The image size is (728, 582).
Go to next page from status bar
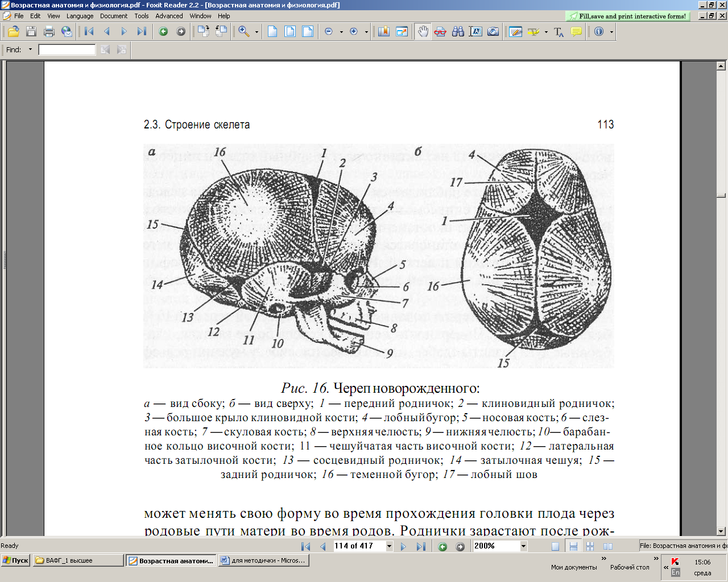point(403,546)
